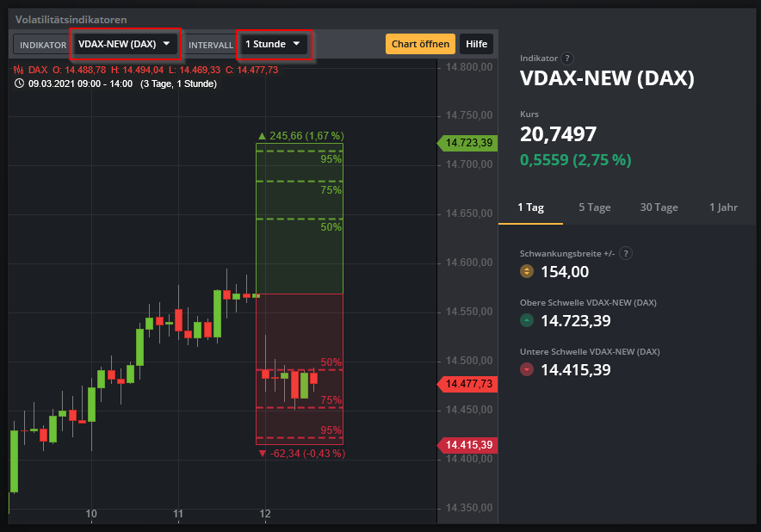Click the INTERVALL label
Image resolution: width=761 pixels, height=532 pixels.
click(x=211, y=45)
